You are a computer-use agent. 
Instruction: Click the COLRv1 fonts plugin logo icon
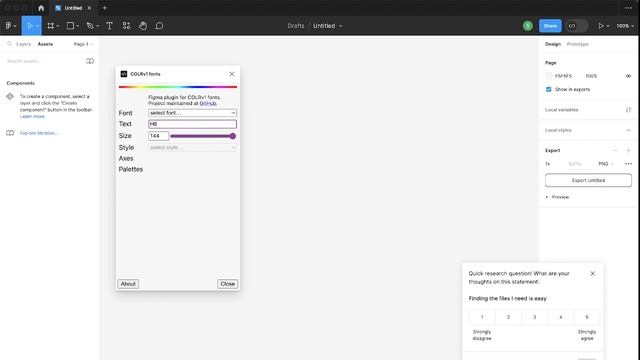pos(124,74)
